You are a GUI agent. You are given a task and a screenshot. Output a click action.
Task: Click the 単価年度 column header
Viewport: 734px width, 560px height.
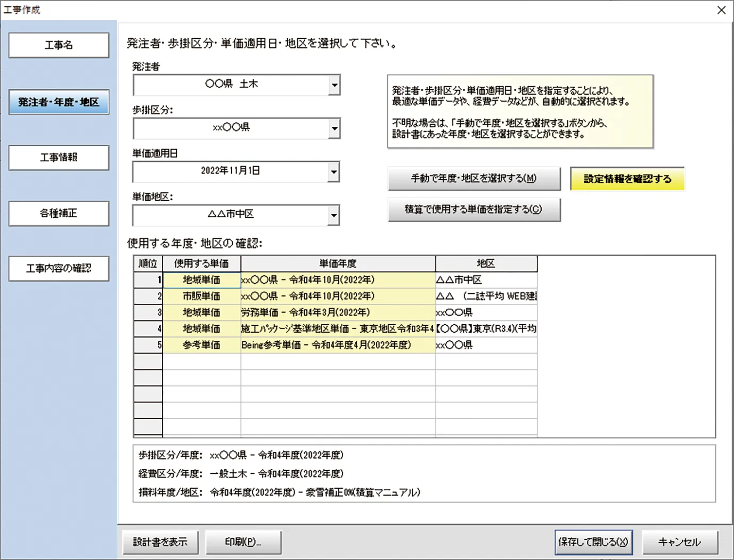click(338, 263)
